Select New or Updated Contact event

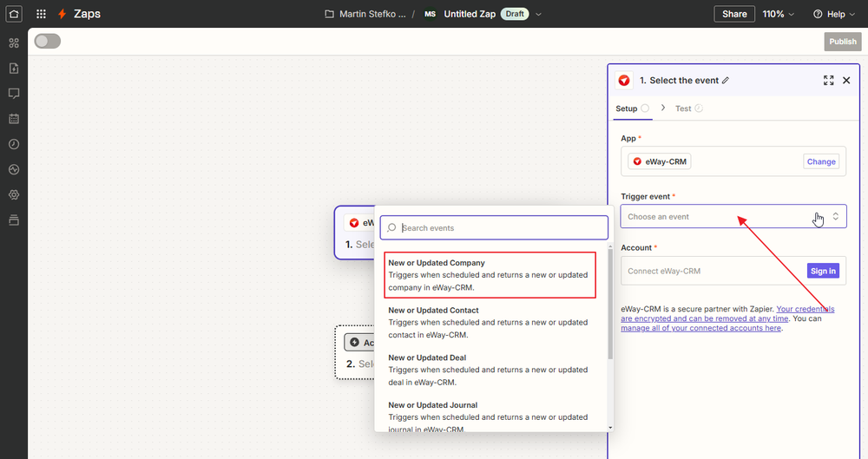490,322
